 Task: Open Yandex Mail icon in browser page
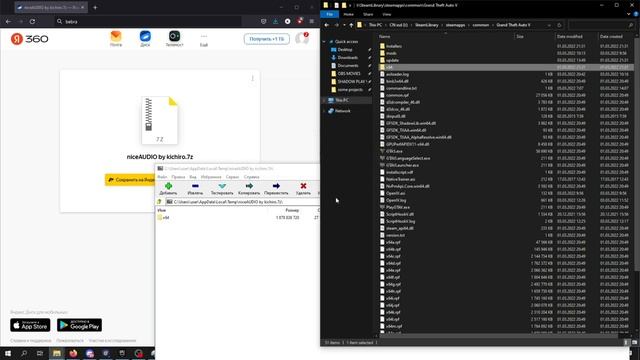coord(116,36)
